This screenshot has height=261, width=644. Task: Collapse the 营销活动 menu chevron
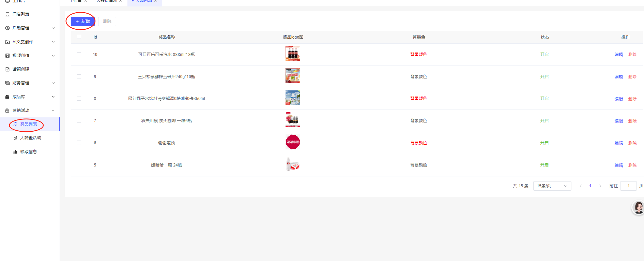click(x=53, y=111)
